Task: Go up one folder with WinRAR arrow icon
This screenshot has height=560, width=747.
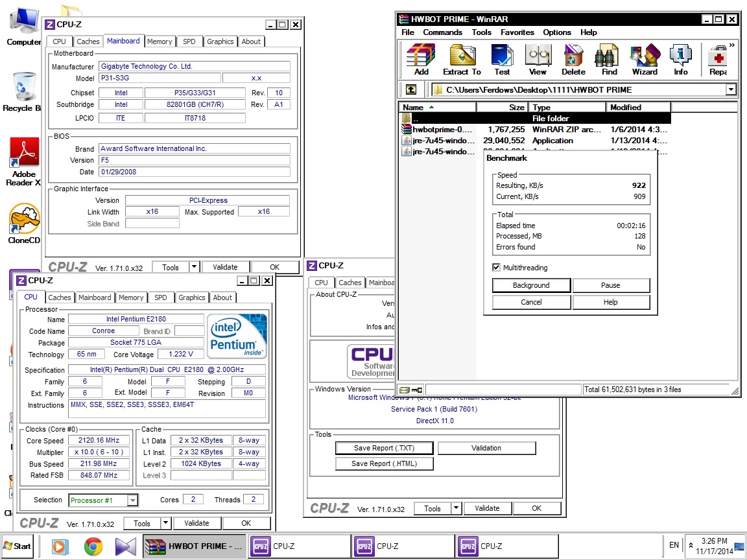Action: click(x=410, y=89)
